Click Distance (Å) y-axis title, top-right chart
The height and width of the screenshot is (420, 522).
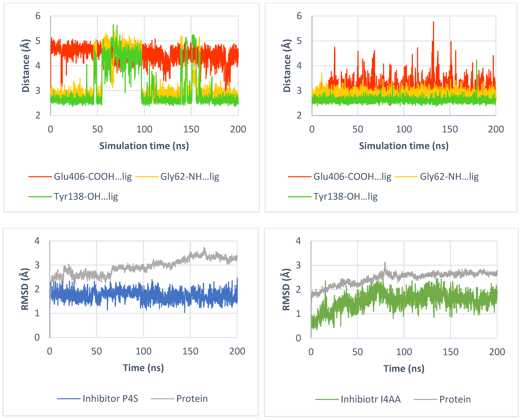[287, 66]
